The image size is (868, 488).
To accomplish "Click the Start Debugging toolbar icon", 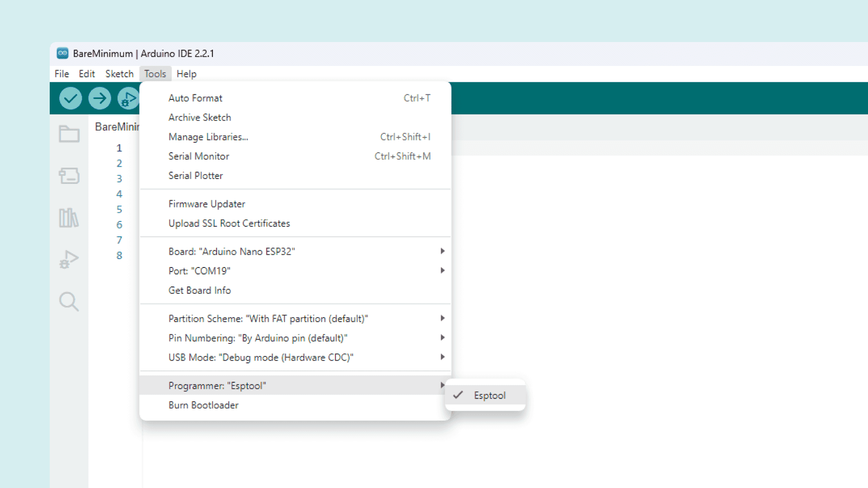I will coord(128,98).
